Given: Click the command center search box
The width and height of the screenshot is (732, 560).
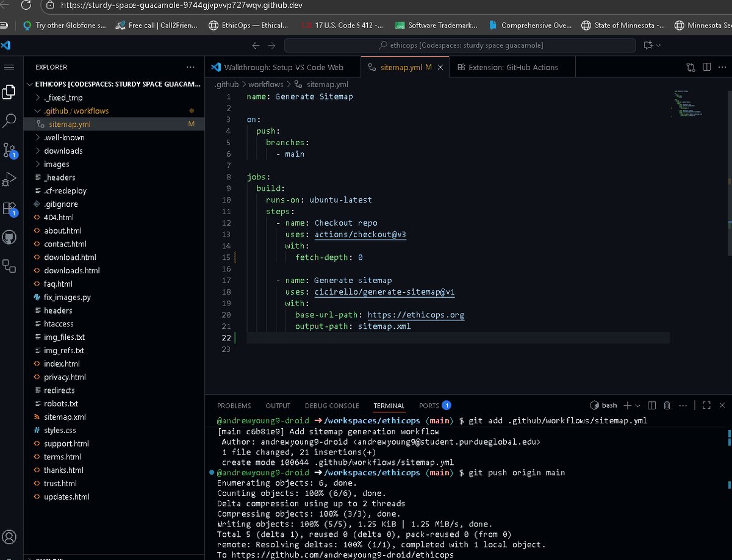Looking at the screenshot, I should (x=460, y=45).
